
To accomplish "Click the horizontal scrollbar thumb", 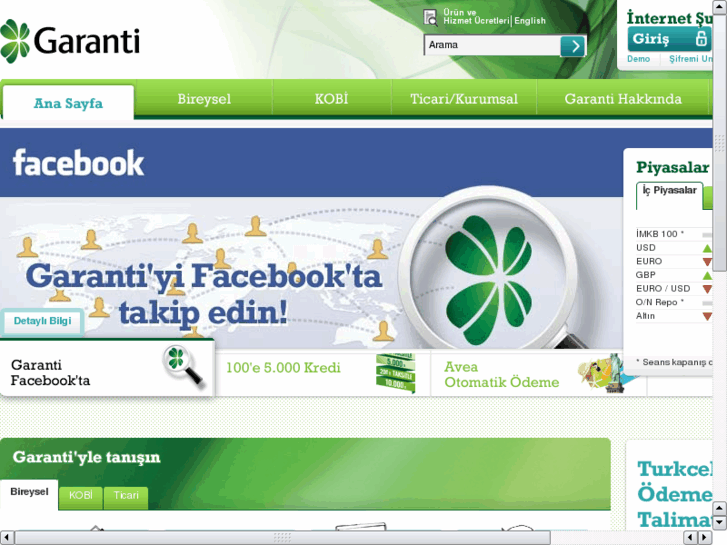I will (282, 538).
